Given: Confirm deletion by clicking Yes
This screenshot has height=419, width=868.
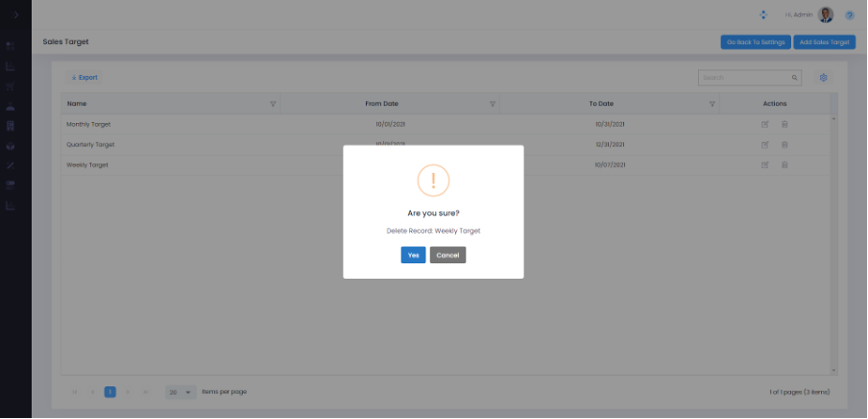Looking at the screenshot, I should 413,255.
